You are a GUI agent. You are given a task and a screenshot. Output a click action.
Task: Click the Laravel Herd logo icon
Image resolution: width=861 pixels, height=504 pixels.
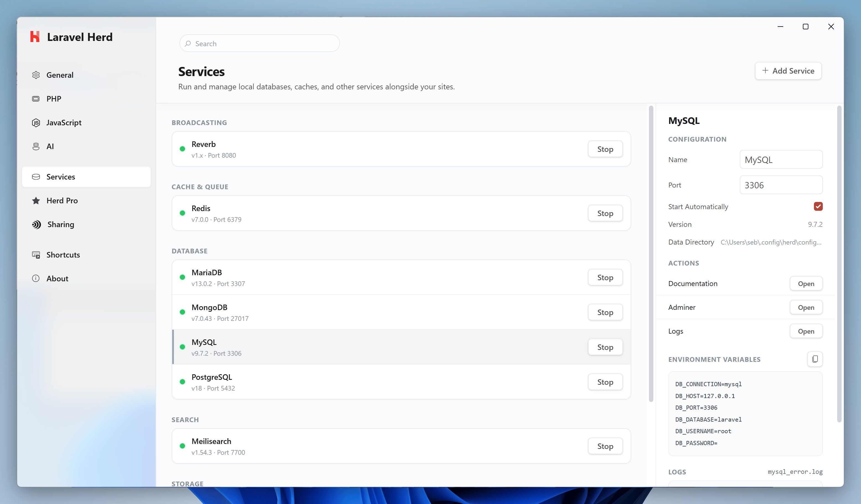(35, 37)
